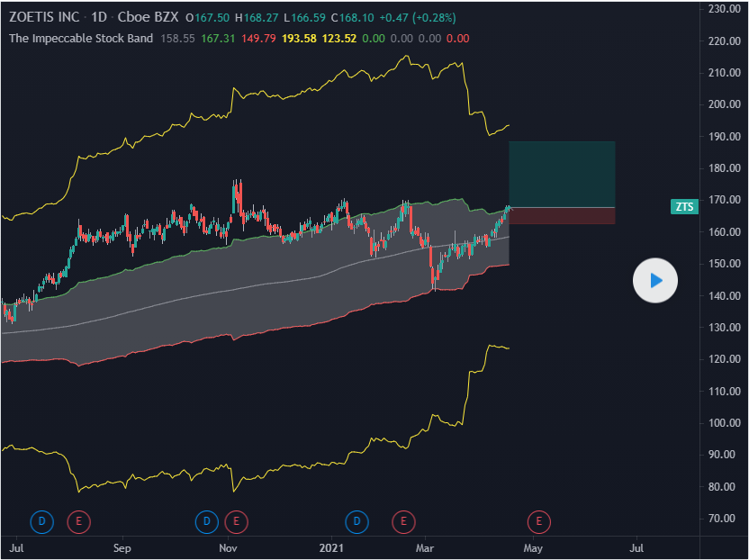
Task: Select the earnings marker before March
Action: coord(402,520)
